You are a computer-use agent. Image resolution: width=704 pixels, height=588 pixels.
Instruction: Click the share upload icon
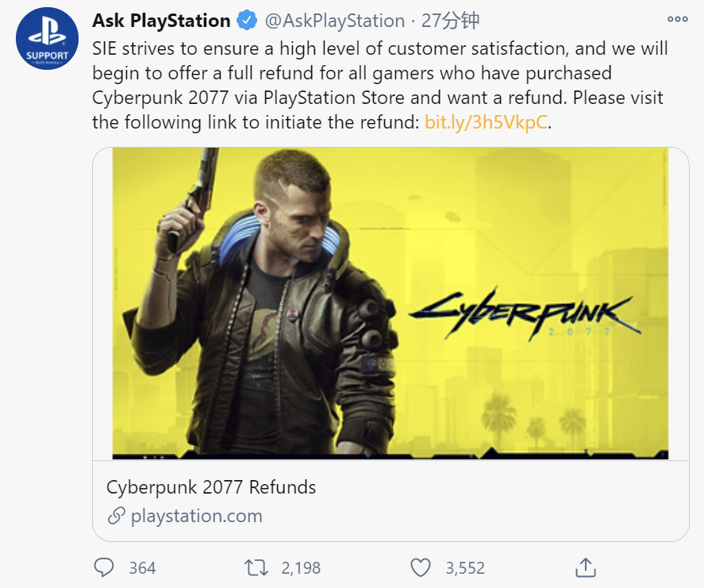(584, 567)
